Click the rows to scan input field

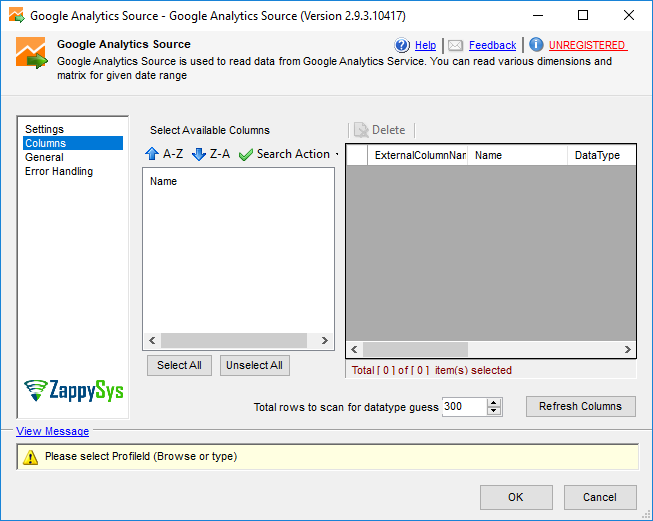tap(464, 406)
